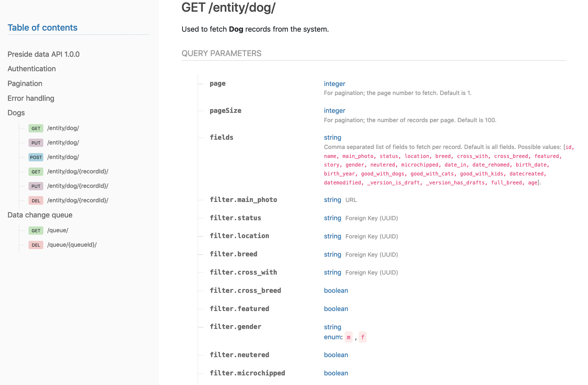Image resolution: width=588 pixels, height=385 pixels.
Task: Open the /queue/{queueId}/ delete endpoint link
Action: click(x=72, y=245)
